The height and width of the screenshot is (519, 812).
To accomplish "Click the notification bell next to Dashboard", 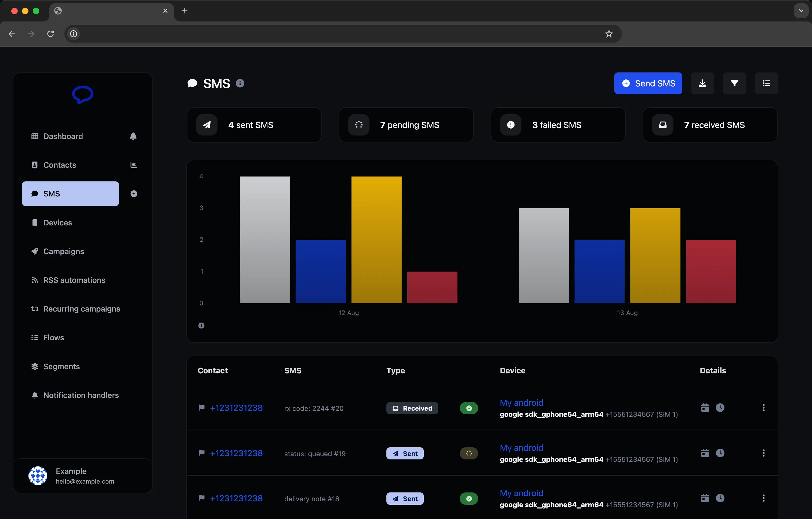I will coord(133,136).
